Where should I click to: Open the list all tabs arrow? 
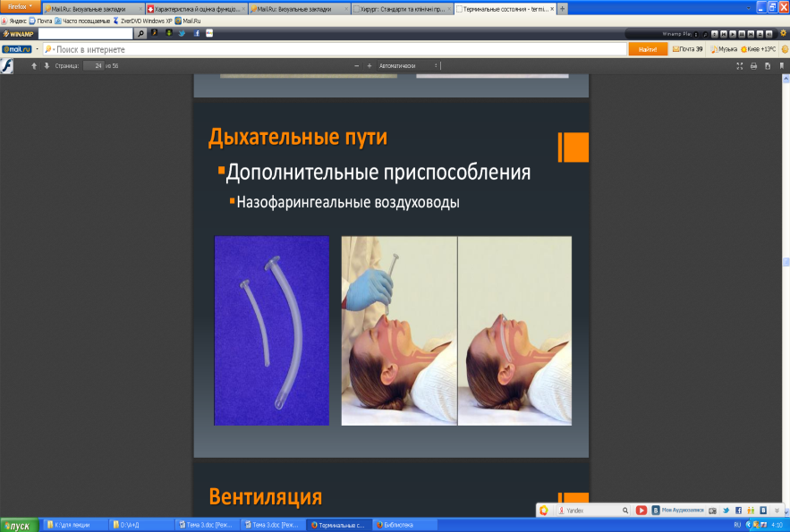coord(748,9)
